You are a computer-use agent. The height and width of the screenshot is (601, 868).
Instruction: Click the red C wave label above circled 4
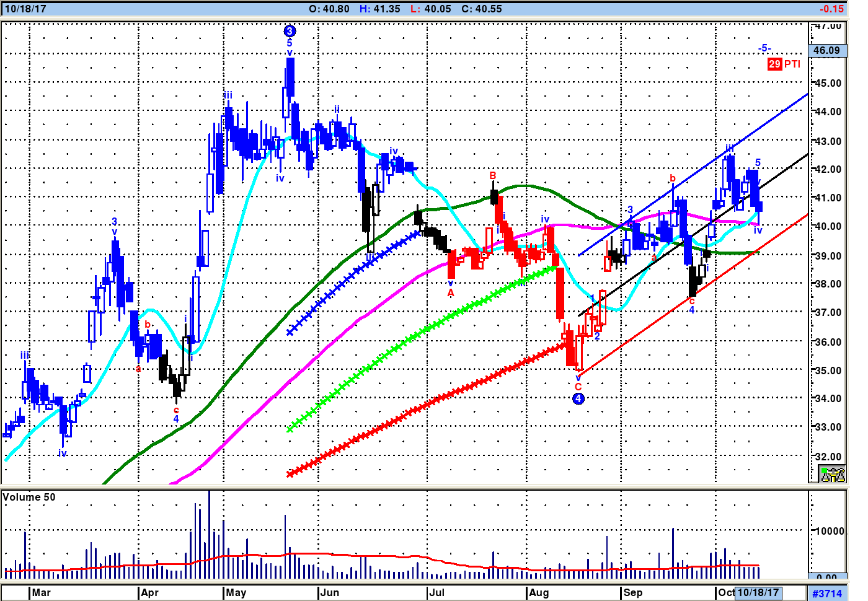[578, 387]
